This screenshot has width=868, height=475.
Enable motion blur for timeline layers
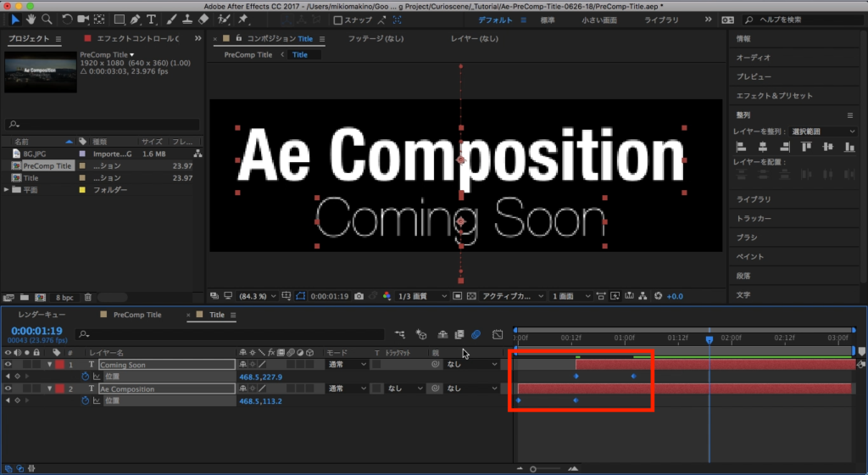pyautogui.click(x=476, y=334)
